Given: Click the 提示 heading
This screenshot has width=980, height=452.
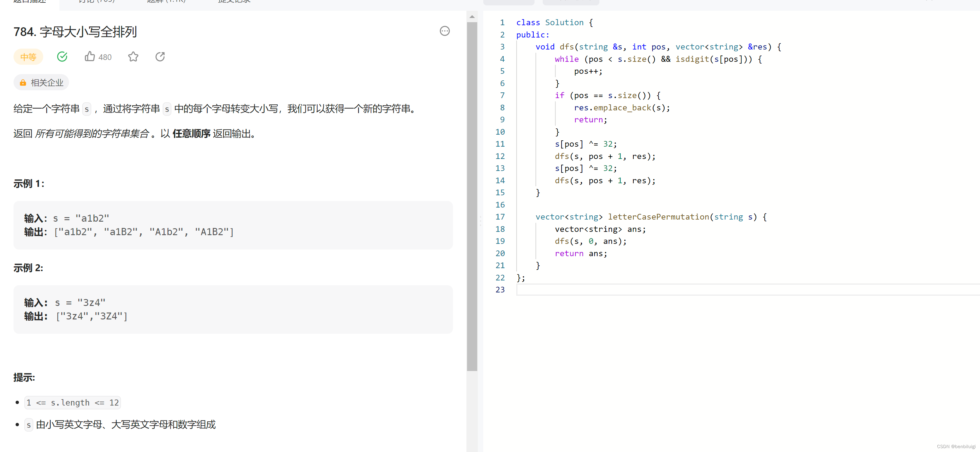Looking at the screenshot, I should pos(24,378).
